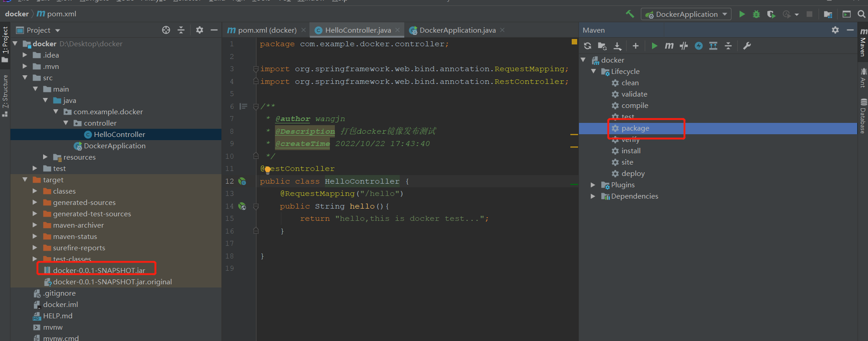868x341 pixels.
Task: Hide the Project tool window
Action: 214,30
